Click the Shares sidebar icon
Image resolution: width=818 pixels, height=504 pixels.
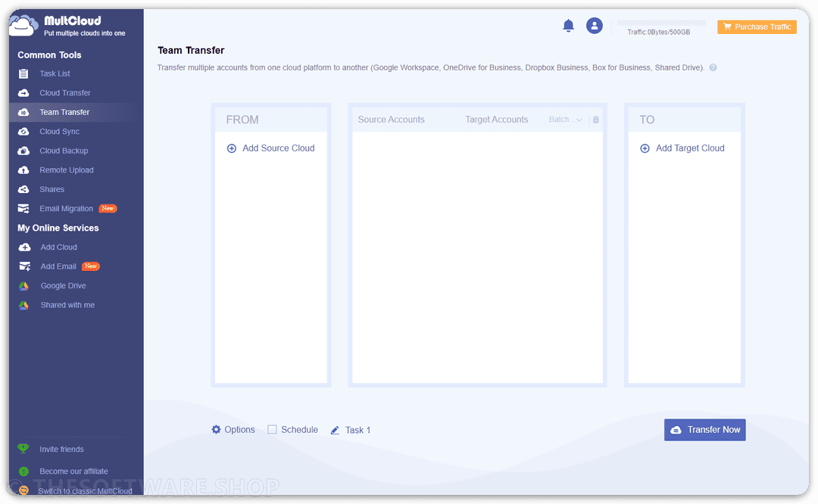pos(23,189)
